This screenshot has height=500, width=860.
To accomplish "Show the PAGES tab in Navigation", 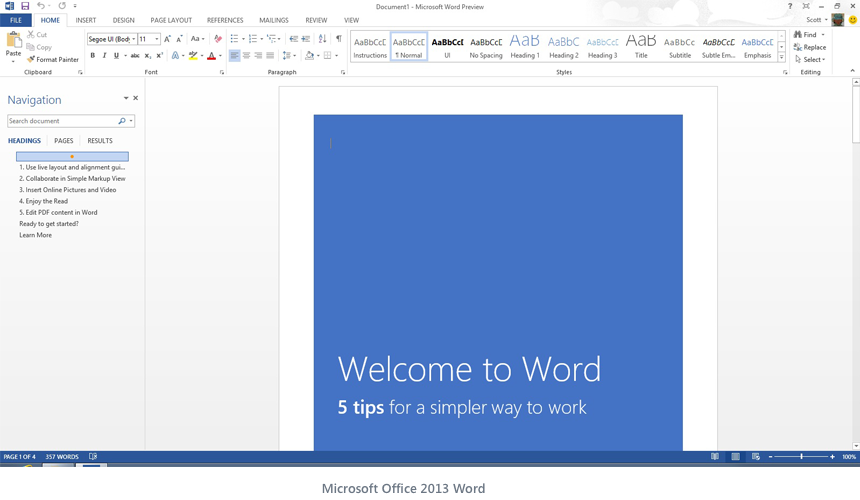I will [x=64, y=141].
